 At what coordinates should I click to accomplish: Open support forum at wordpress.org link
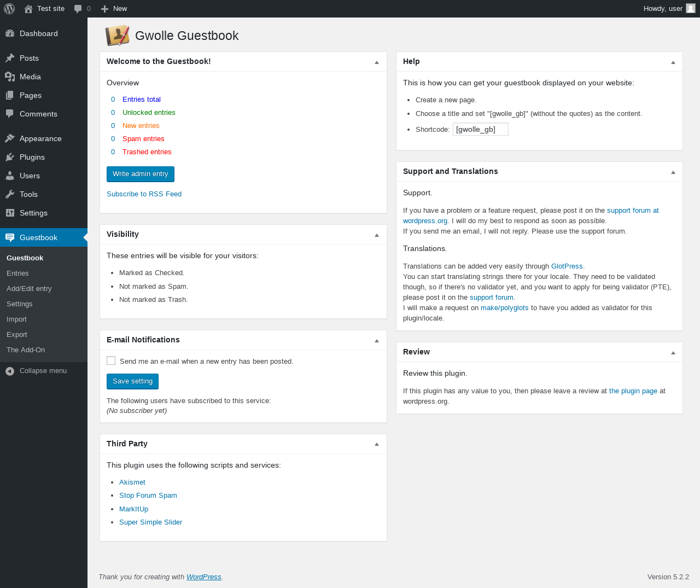pos(633,211)
